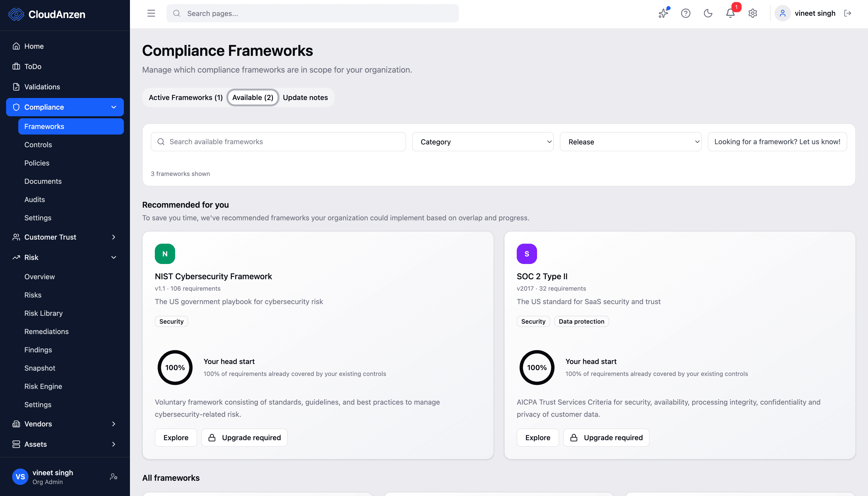This screenshot has height=496, width=868.
Task: Click the Validations file icon in sidebar
Action: (16, 87)
